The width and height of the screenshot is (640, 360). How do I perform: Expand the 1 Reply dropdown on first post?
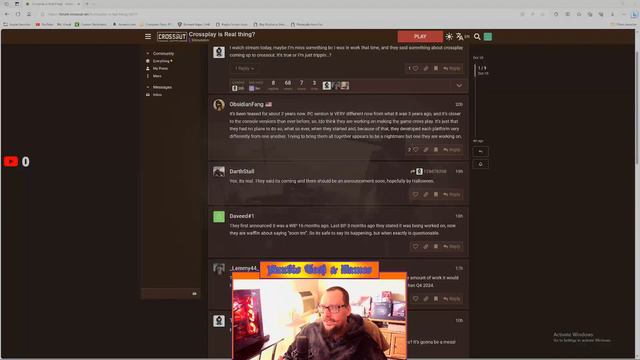(244, 69)
